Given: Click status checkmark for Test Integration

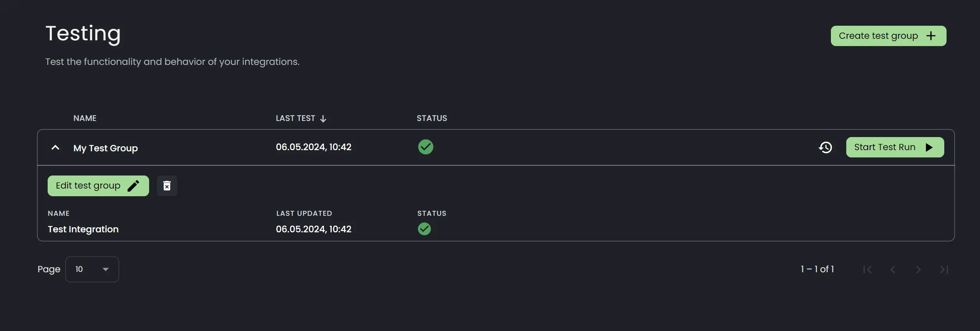Looking at the screenshot, I should 424,229.
